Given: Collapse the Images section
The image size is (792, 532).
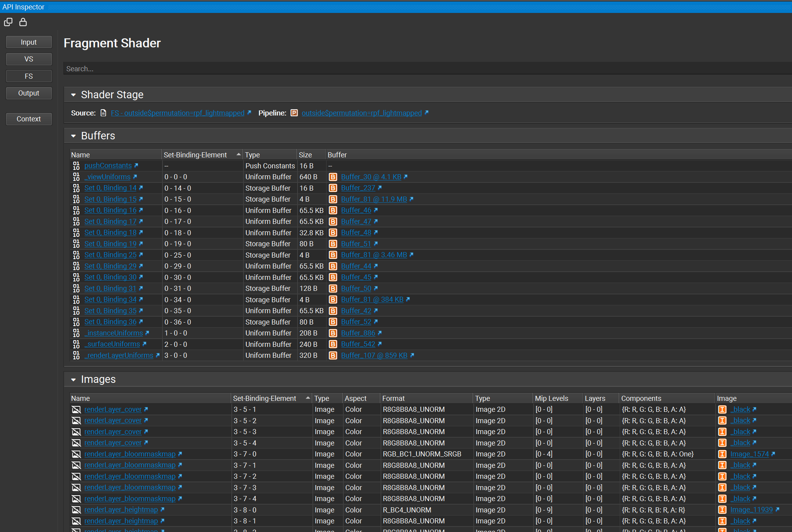Looking at the screenshot, I should [73, 379].
